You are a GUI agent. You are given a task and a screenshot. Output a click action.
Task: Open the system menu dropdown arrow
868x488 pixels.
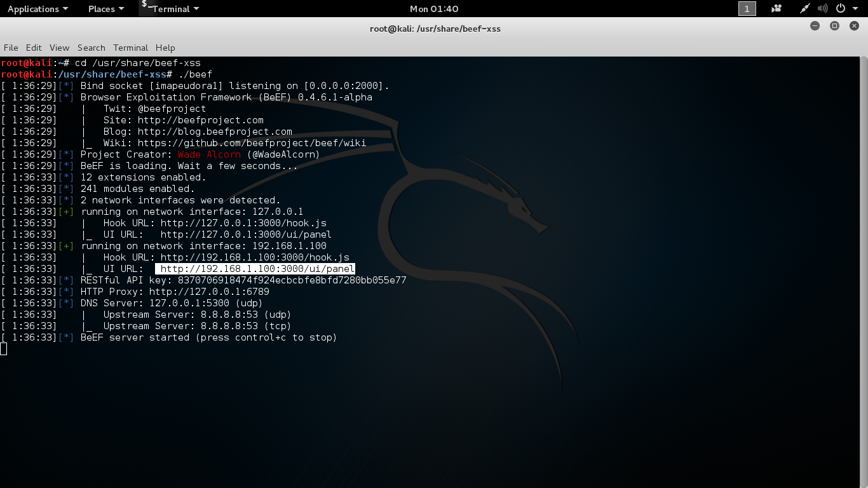(856, 9)
